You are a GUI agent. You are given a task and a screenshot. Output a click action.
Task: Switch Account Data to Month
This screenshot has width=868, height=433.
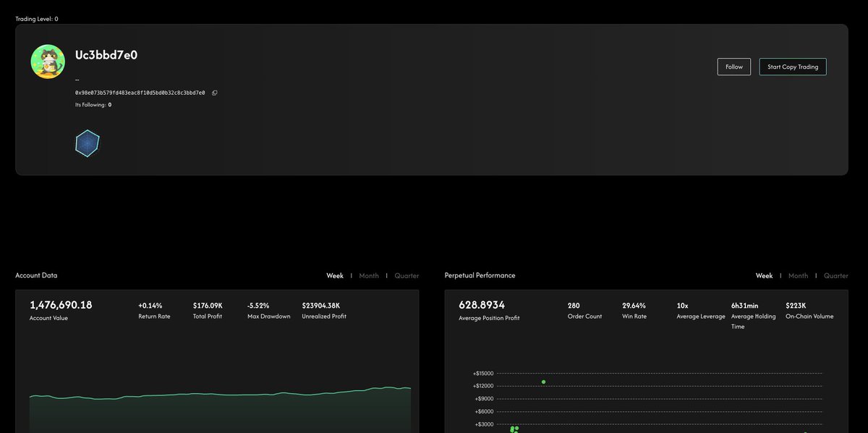369,276
